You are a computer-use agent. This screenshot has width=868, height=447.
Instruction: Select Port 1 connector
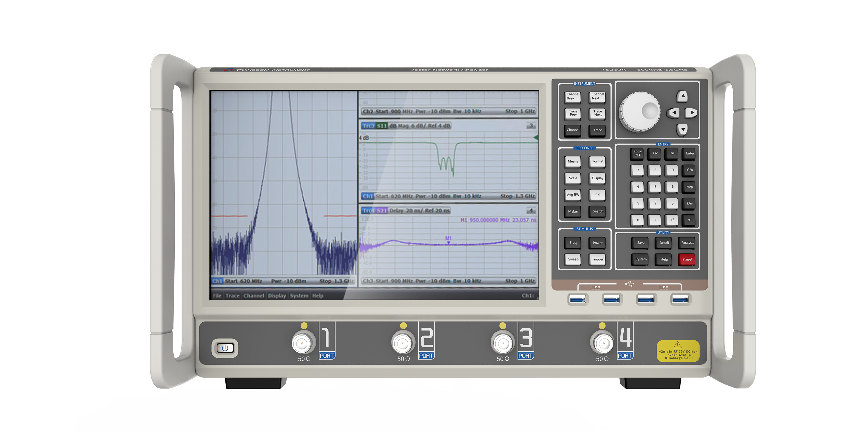point(302,341)
